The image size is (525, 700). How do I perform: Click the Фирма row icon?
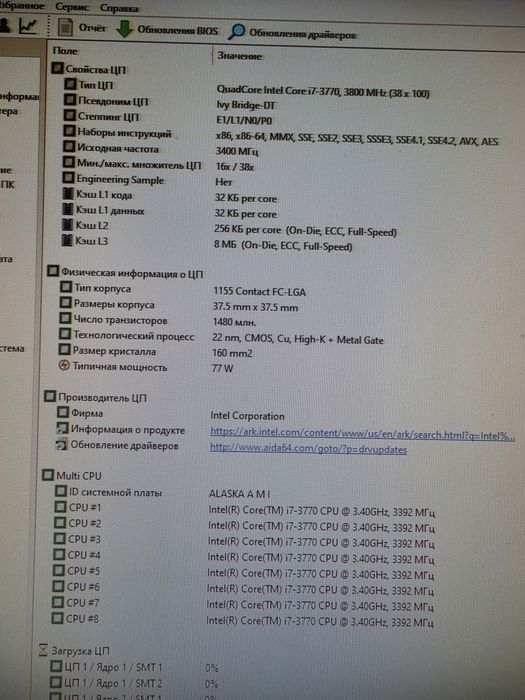(x=63, y=412)
